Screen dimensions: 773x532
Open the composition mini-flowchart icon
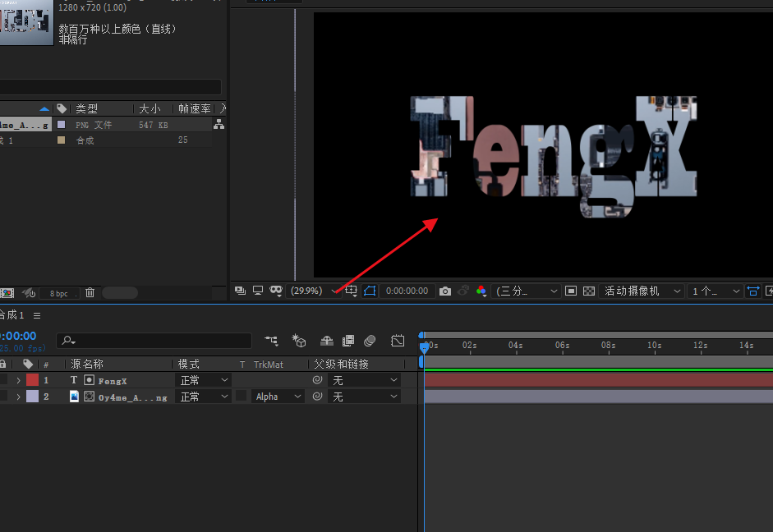(272, 340)
